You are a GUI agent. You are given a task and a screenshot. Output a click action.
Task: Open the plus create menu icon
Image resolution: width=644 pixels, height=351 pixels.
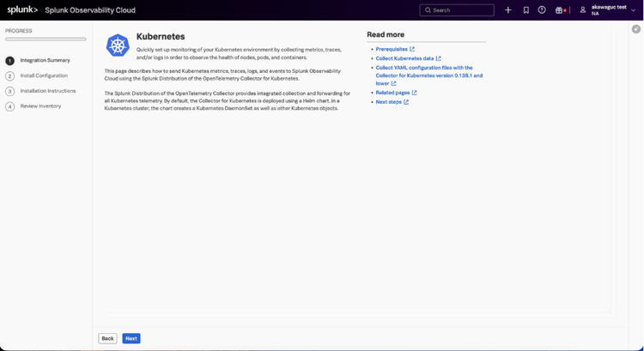[x=508, y=10]
